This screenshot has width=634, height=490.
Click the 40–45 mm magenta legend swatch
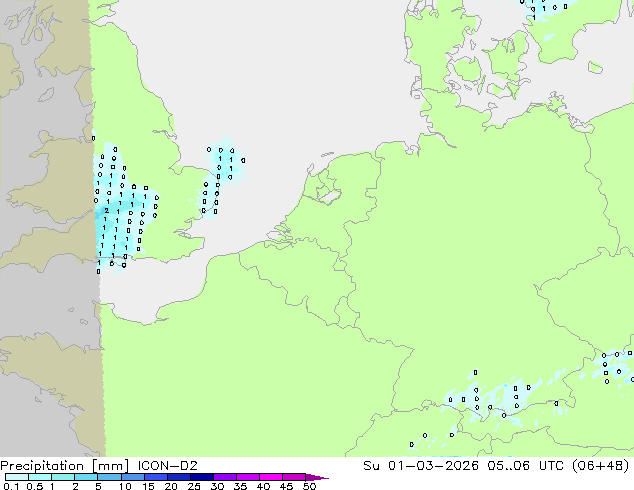click(271, 477)
